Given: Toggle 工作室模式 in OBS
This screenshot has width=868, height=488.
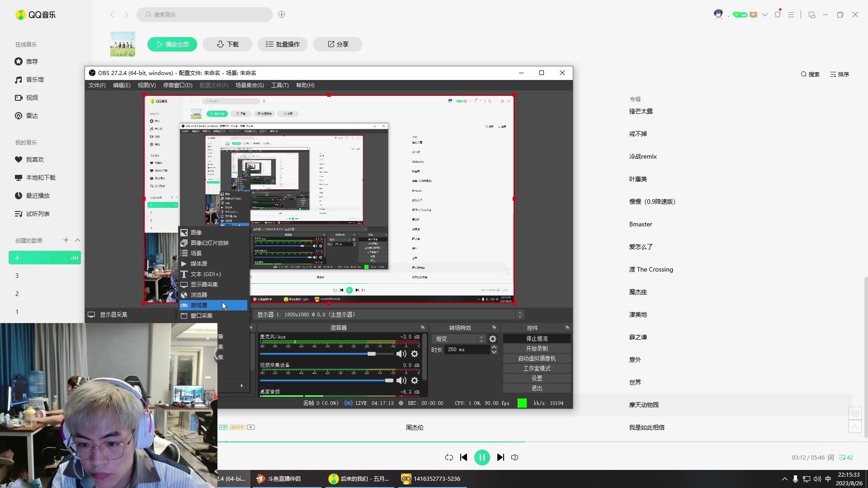Looking at the screenshot, I should [x=537, y=368].
